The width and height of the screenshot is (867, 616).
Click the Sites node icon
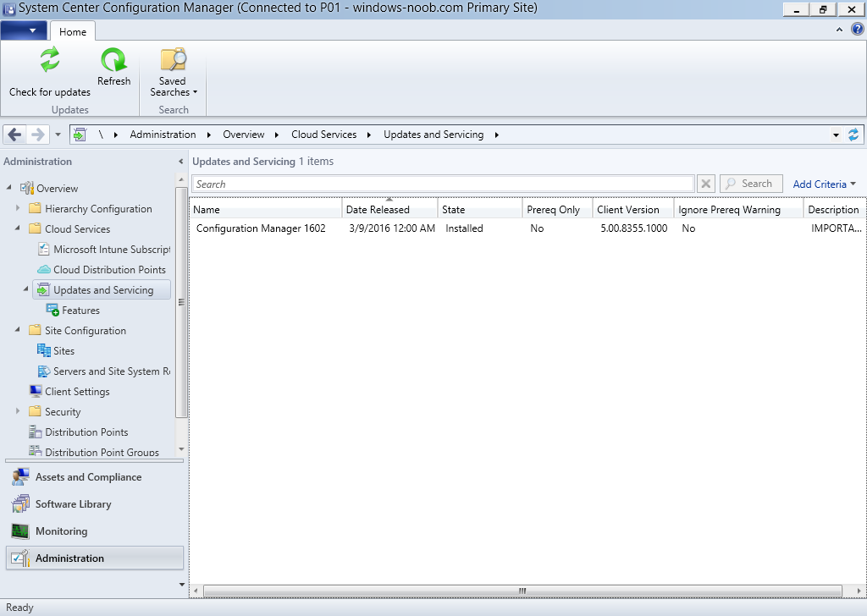point(44,350)
